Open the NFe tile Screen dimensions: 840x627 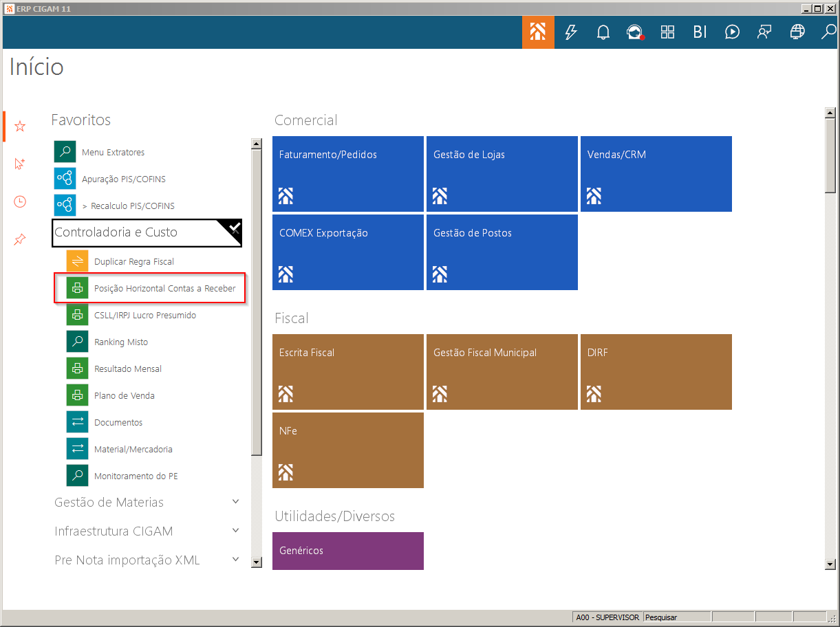pos(348,450)
